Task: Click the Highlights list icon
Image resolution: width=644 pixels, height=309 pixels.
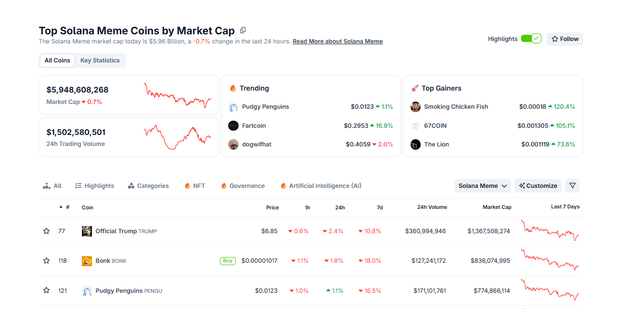Action: point(77,185)
